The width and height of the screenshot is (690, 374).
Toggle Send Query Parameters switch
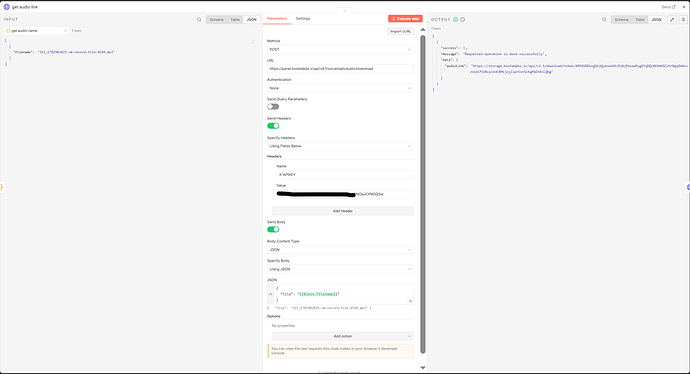(273, 106)
